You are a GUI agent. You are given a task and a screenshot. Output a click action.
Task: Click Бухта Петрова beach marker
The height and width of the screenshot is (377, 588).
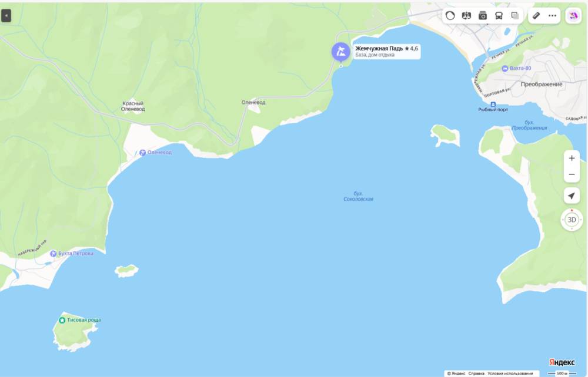coord(54,254)
